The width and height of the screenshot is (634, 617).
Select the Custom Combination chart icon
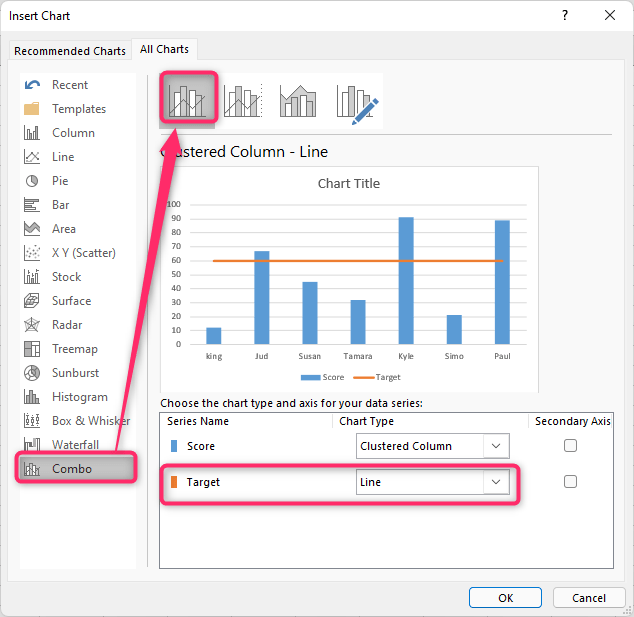coord(357,104)
